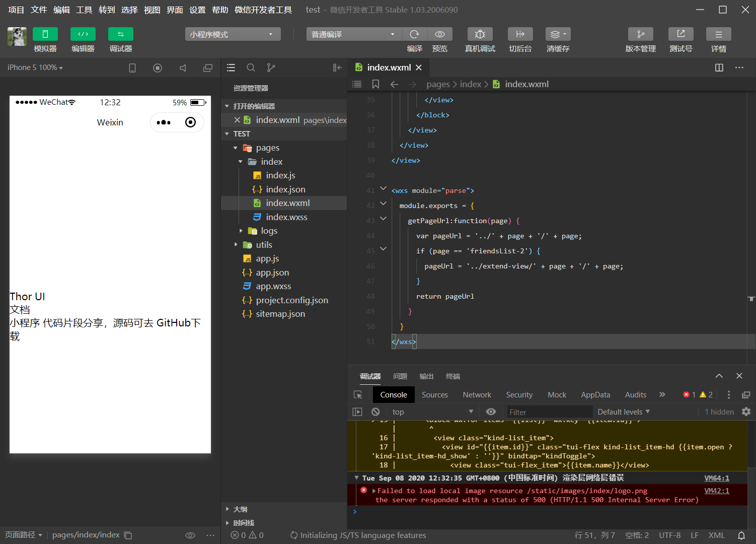Click the 编译 compile refresh icon
This screenshot has width=756, height=544.
point(414,34)
